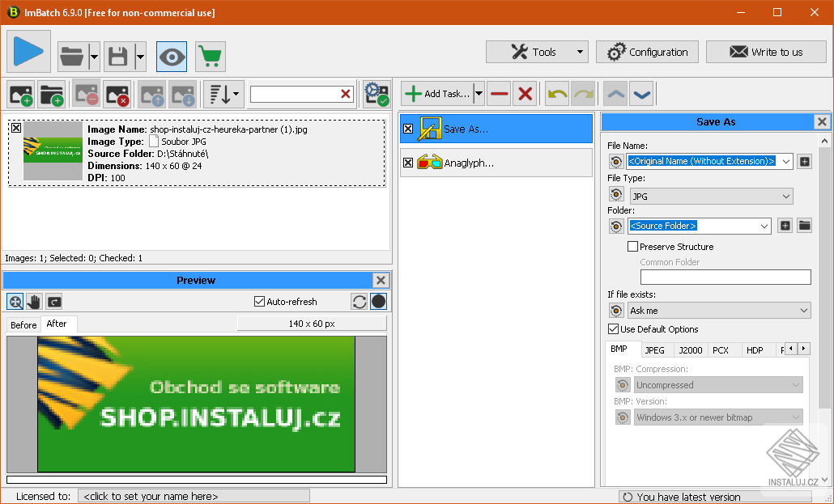Expand the open file list dropdown arrow
This screenshot has width=834, height=504.
[94, 56]
